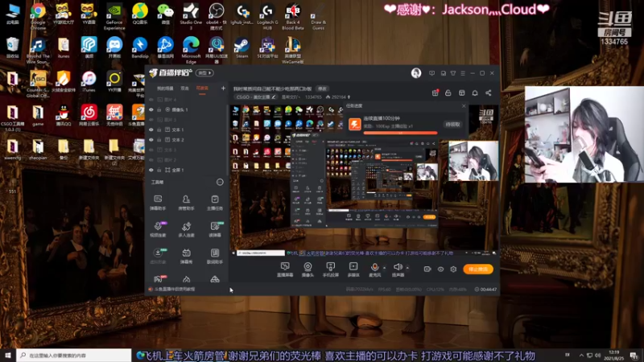Click the preview eye icon in bottom bar
Screen dimensions: 644x362
tap(440, 269)
